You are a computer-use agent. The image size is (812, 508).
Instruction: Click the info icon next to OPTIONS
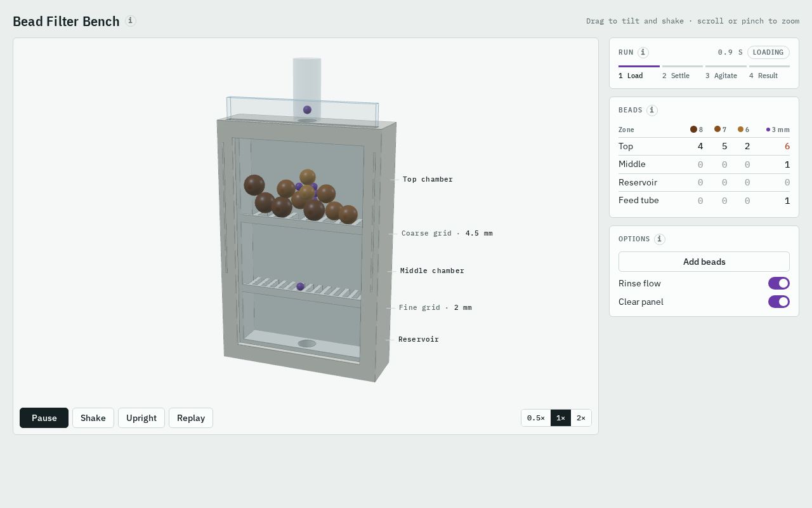659,239
